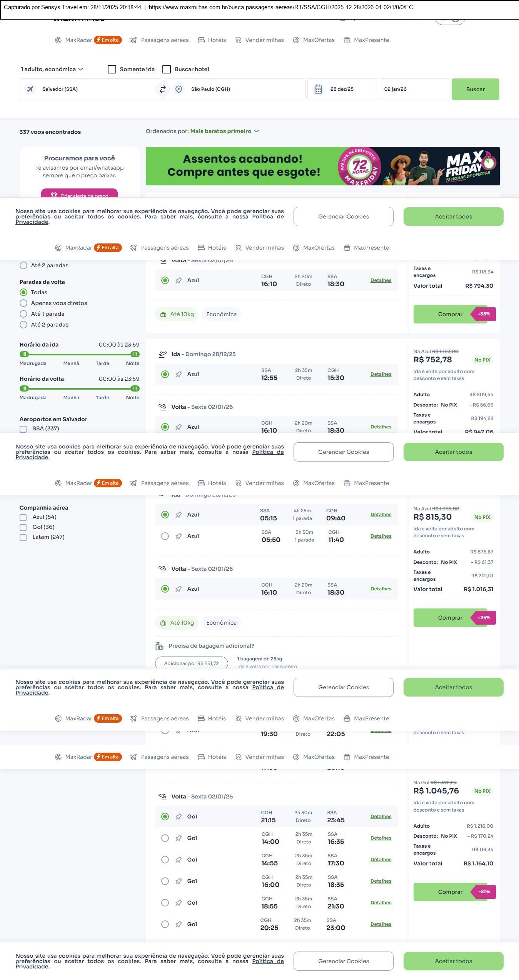Pin the Azul 12:55 outbound flight
This screenshot has height=980, width=519.
click(179, 374)
